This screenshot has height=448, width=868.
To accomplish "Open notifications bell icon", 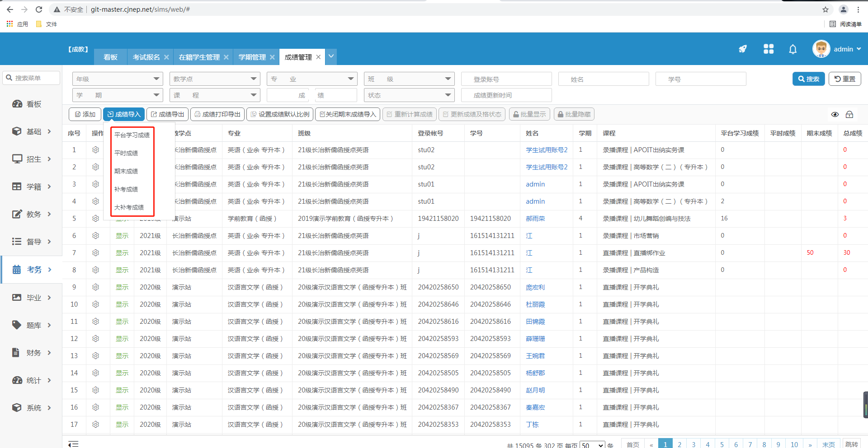I will (x=793, y=49).
